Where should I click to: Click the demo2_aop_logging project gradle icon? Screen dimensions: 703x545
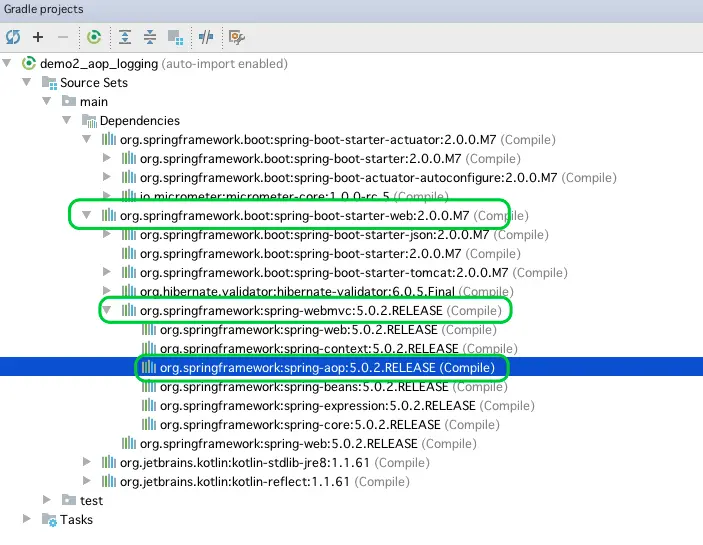29,63
